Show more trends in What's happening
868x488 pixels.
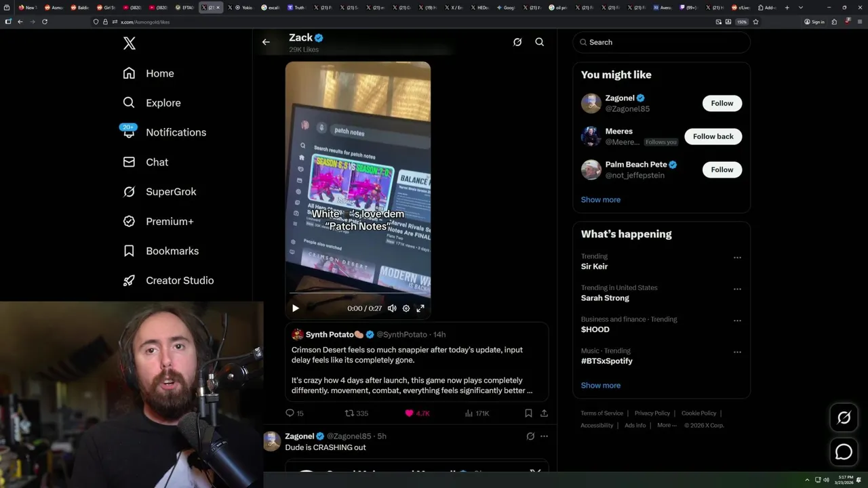coord(601,385)
